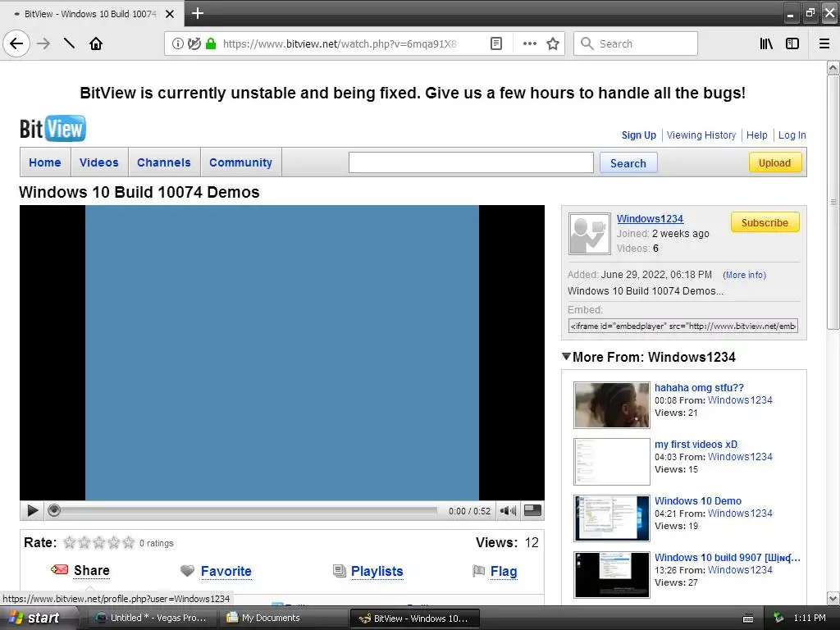
Task: Click the Favorite heart icon
Action: [x=187, y=571]
